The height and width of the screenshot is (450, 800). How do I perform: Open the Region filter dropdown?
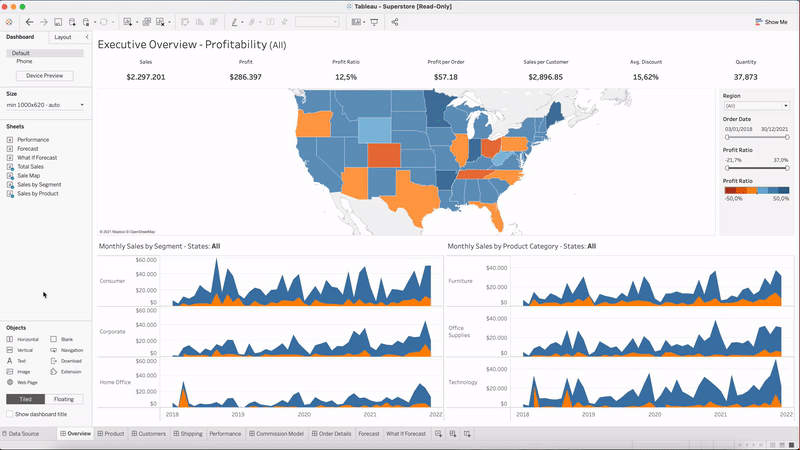tap(757, 106)
